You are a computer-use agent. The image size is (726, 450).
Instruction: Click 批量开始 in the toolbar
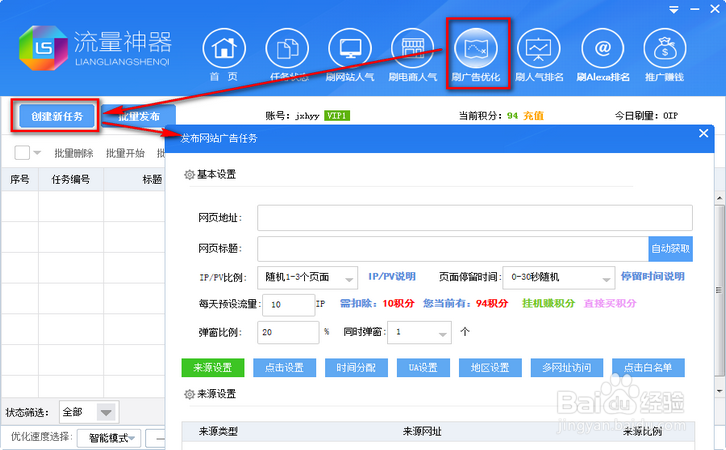pyautogui.click(x=125, y=153)
